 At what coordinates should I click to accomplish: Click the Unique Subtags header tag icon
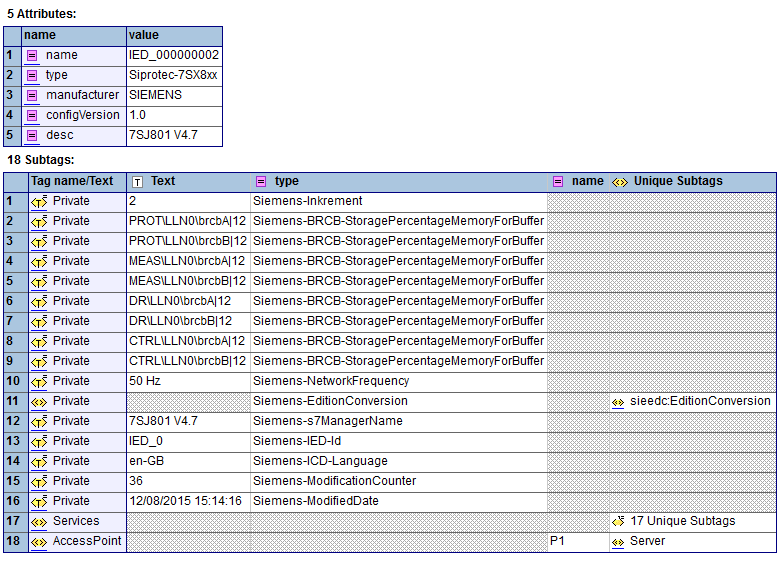(x=620, y=182)
